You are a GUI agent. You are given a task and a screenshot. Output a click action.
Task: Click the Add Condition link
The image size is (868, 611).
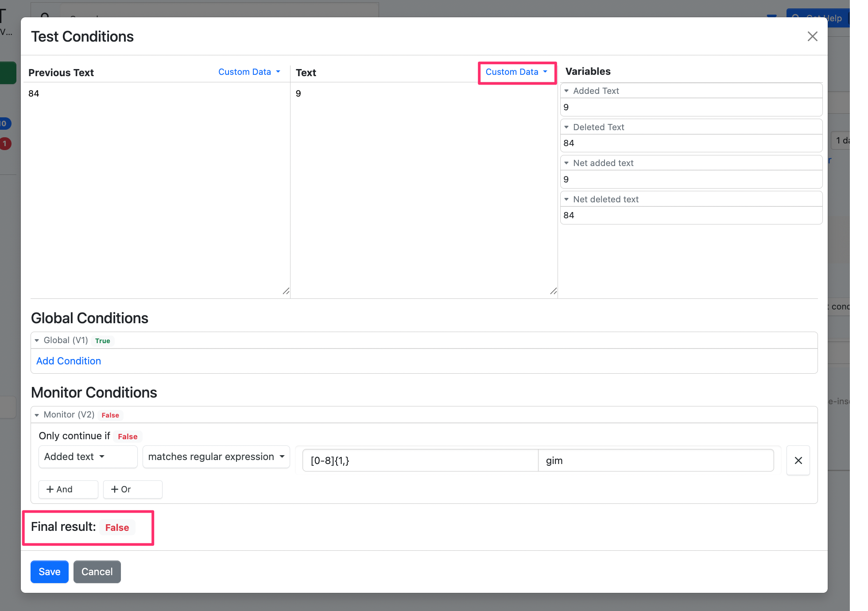tap(69, 361)
